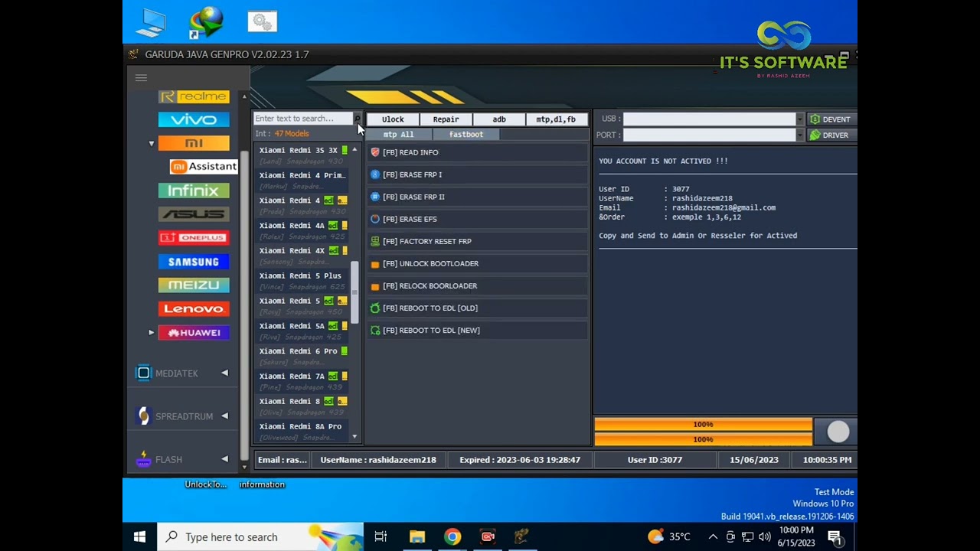The width and height of the screenshot is (980, 551).
Task: Collapse the Mi brand tree
Action: [x=151, y=143]
